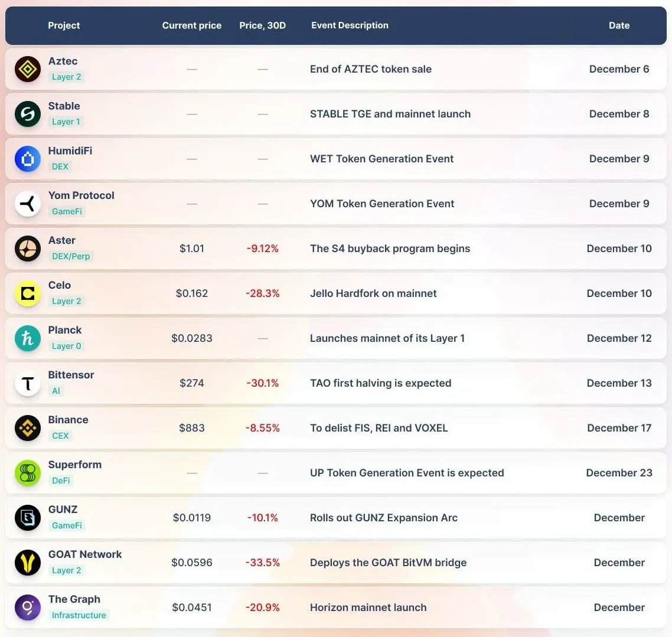Select the Layer 0 tag under Planck
The height and width of the screenshot is (637, 672).
pos(66,346)
